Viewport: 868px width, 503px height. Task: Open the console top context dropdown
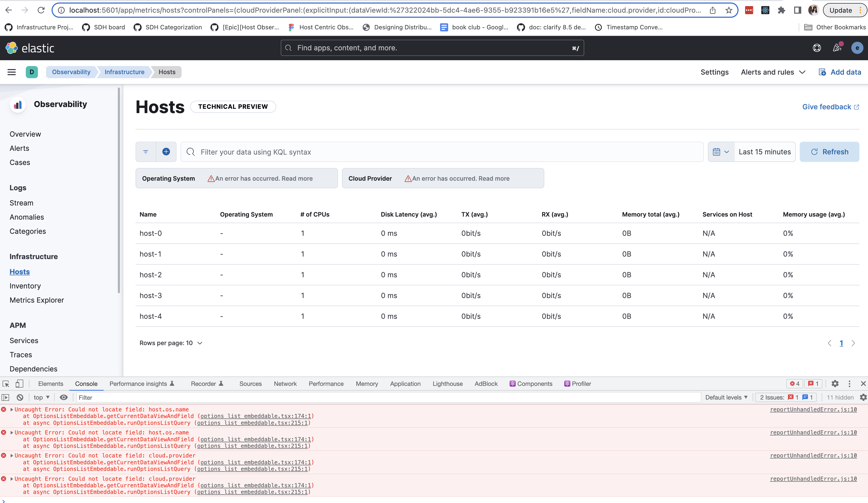tap(41, 397)
